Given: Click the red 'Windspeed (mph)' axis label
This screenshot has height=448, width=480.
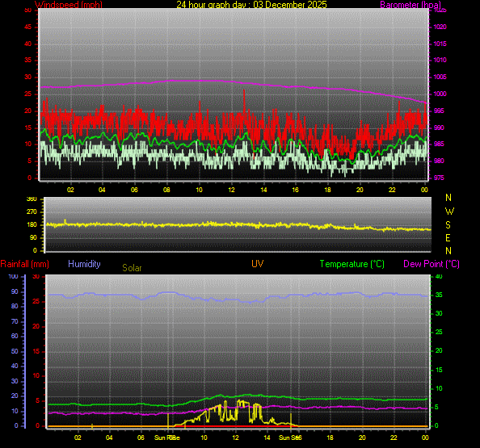Looking at the screenshot, I should (68, 5).
